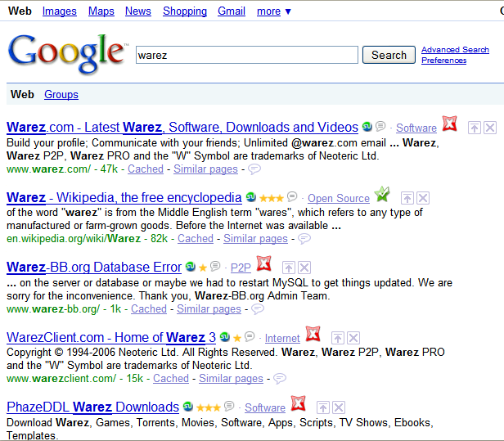This screenshot has width=504, height=441.
Task: Switch to the Groups results tab
Action: (61, 95)
